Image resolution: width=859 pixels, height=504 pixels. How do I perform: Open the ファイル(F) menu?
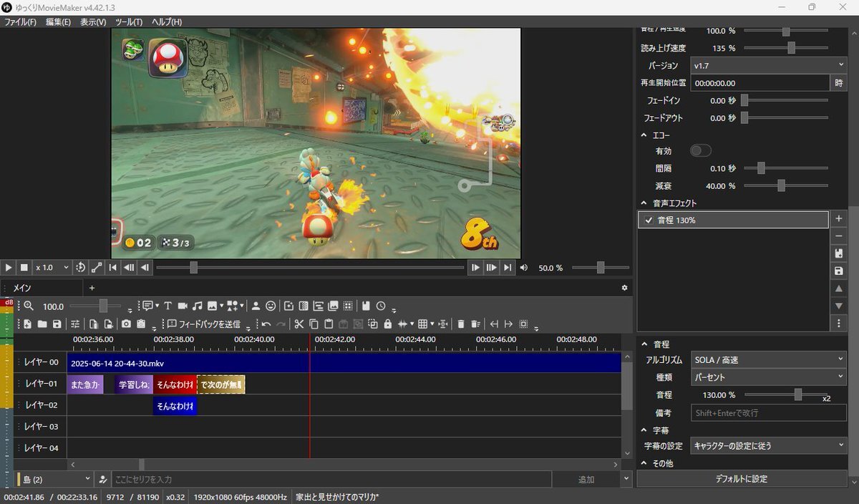pos(20,22)
